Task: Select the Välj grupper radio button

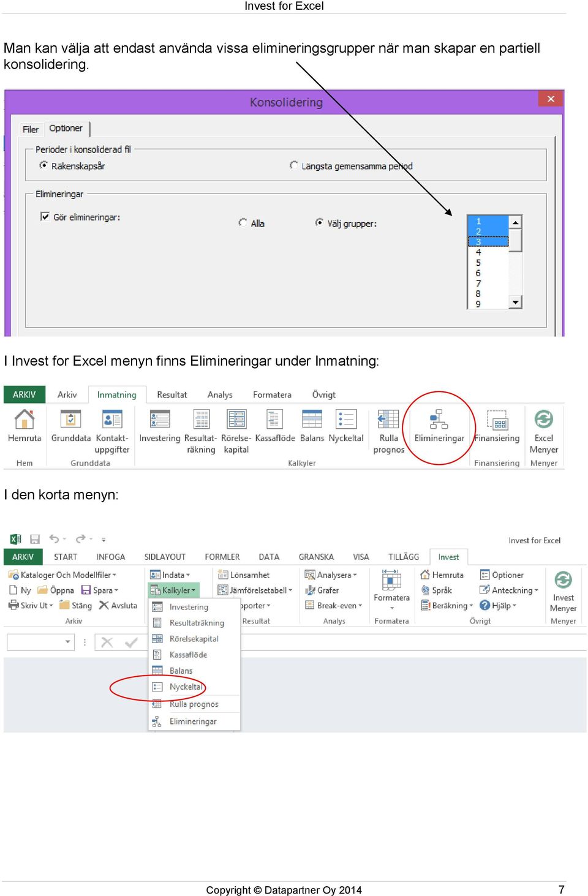Action: click(319, 223)
